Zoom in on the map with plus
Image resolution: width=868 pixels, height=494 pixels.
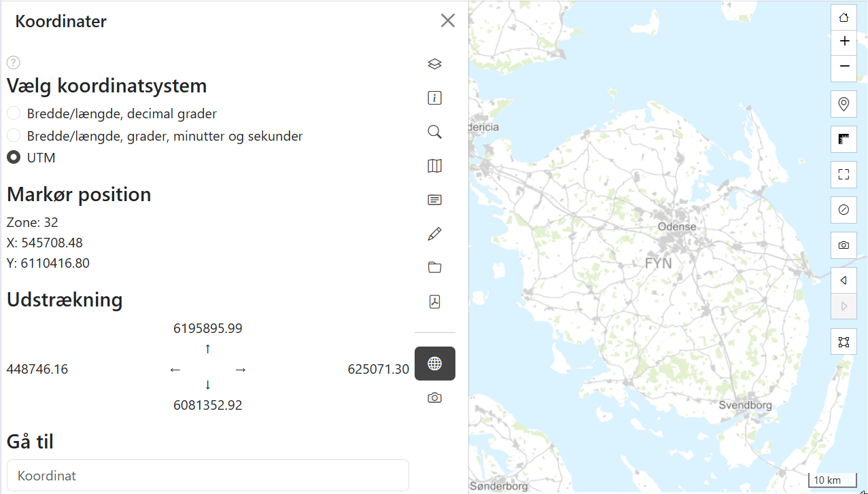pyautogui.click(x=844, y=41)
